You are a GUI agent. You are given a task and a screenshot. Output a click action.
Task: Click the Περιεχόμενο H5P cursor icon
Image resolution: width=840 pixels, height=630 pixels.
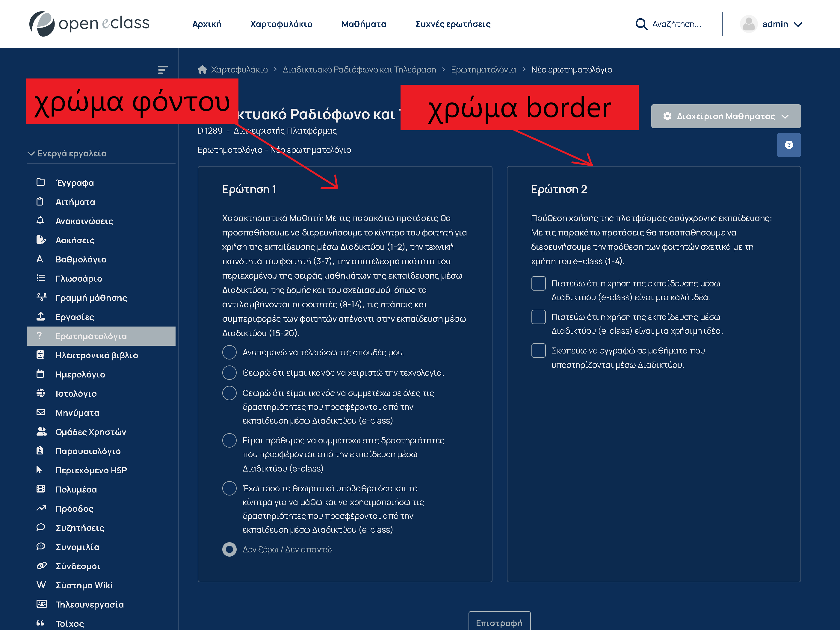[x=39, y=470]
